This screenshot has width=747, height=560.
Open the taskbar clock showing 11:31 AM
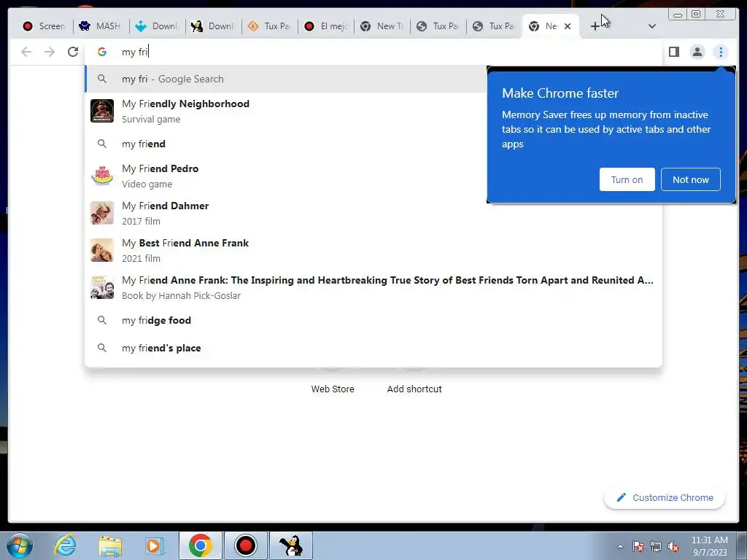tap(709, 546)
